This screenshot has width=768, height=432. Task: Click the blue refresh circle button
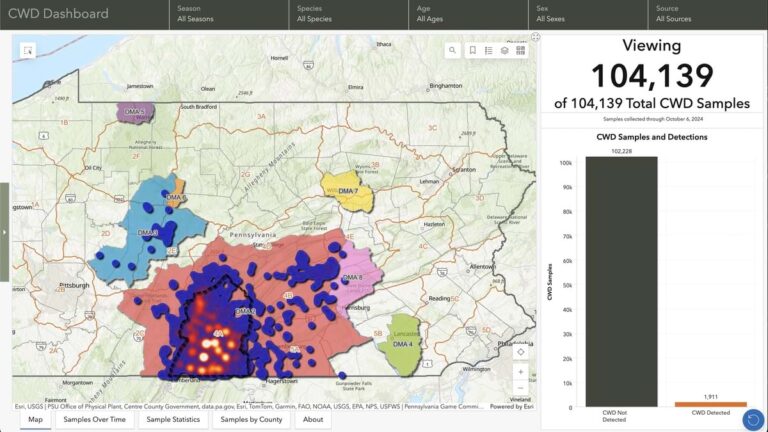754,420
